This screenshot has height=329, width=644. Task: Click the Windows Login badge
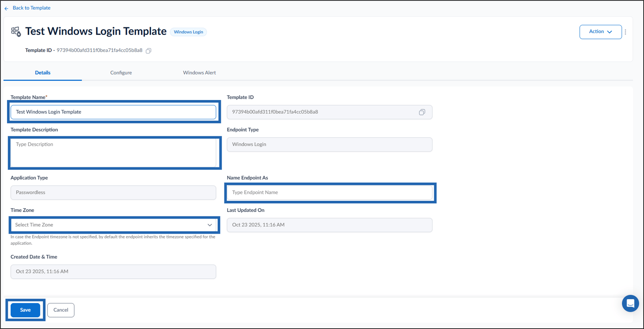tap(188, 32)
